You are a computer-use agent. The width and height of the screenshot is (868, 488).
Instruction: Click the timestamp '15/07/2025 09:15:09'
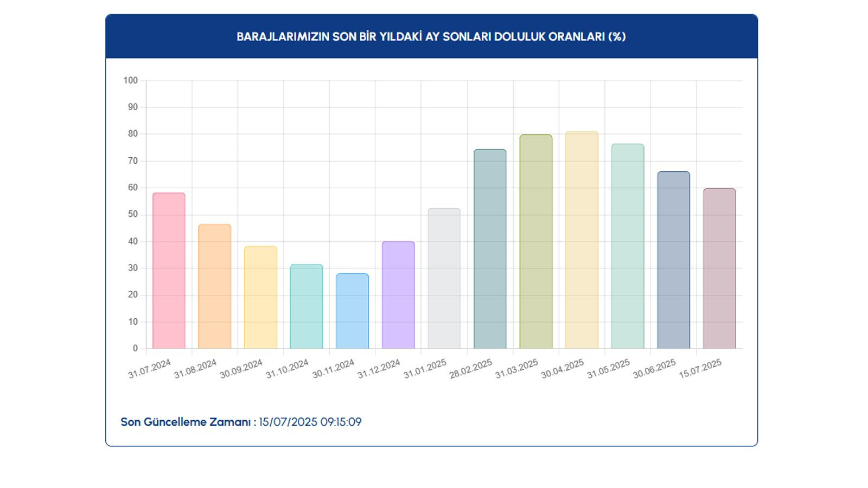(x=310, y=422)
